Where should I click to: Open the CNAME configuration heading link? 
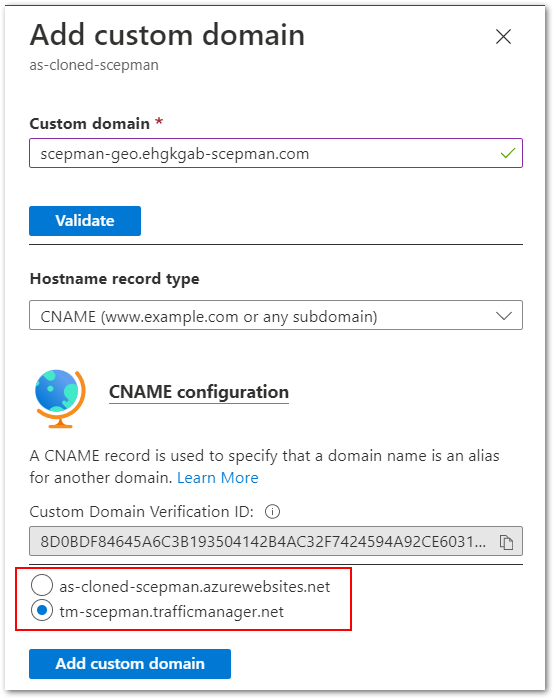coord(199,392)
